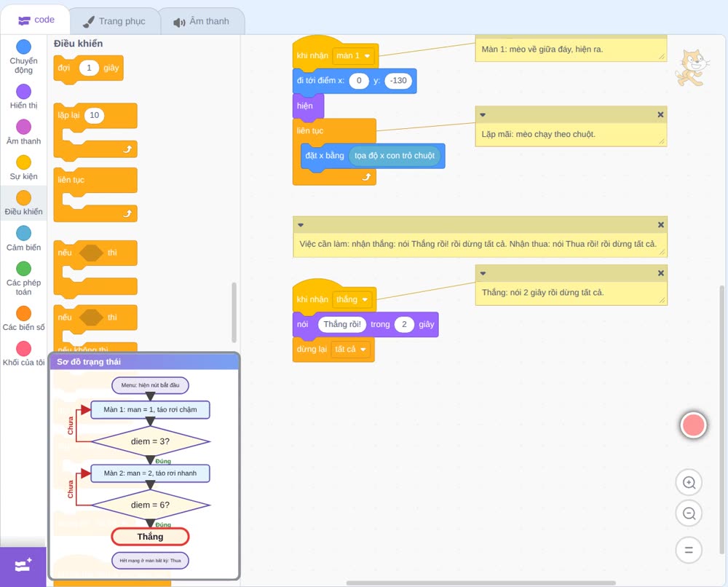This screenshot has height=587, width=728.
Task: Open the 'thắng' message dropdown
Action: click(x=352, y=299)
